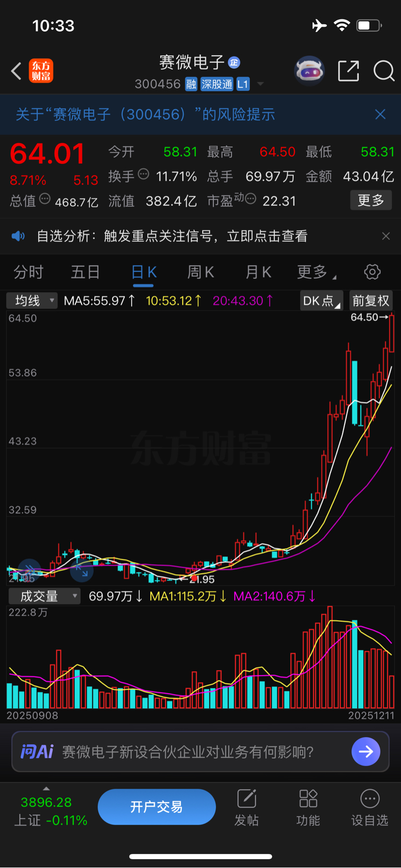Select the 日K tab

pos(144,272)
